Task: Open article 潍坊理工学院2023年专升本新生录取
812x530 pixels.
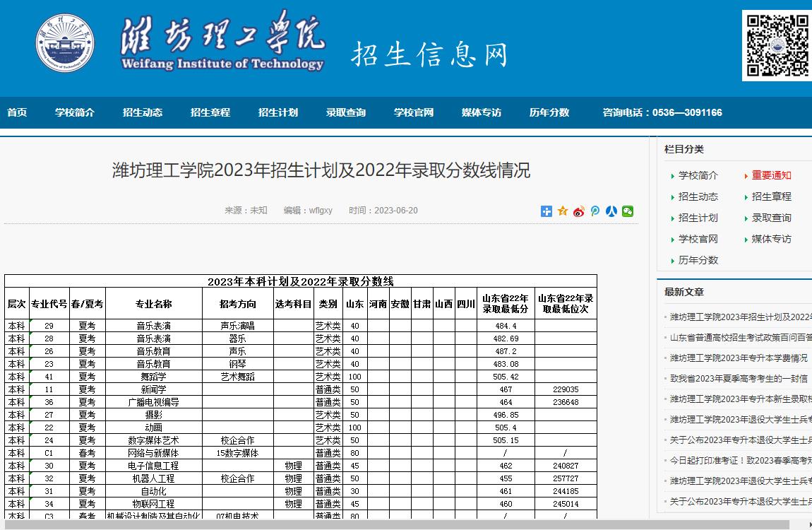Action: click(741, 399)
